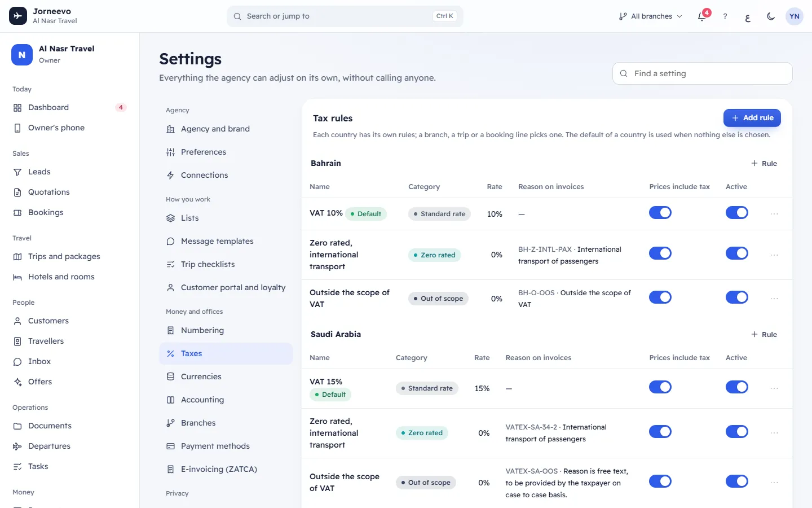
Task: Focus the Search or jump to box
Action: [x=345, y=16]
